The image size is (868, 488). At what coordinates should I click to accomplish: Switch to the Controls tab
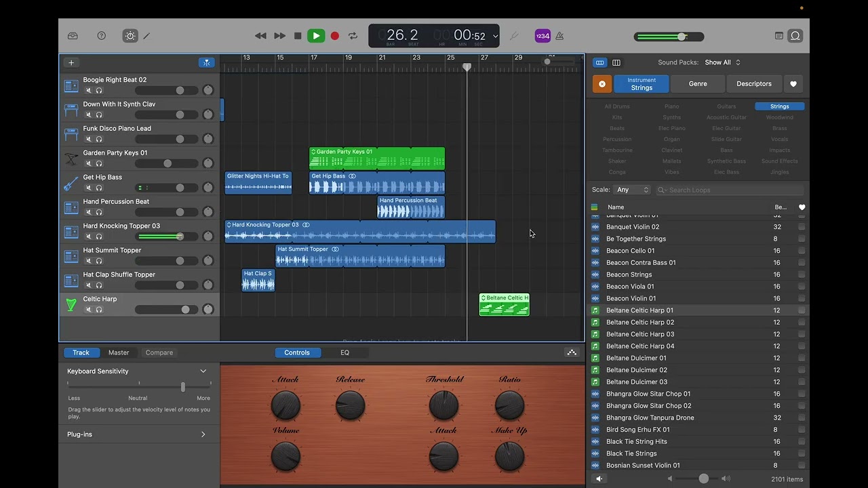pos(297,352)
